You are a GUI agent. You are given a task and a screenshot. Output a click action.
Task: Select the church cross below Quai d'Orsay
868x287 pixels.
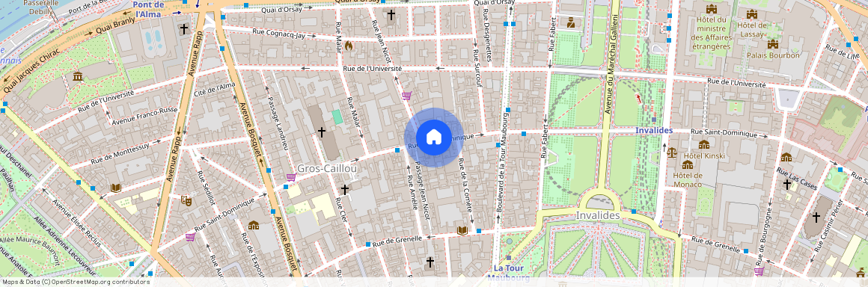[x=391, y=15]
